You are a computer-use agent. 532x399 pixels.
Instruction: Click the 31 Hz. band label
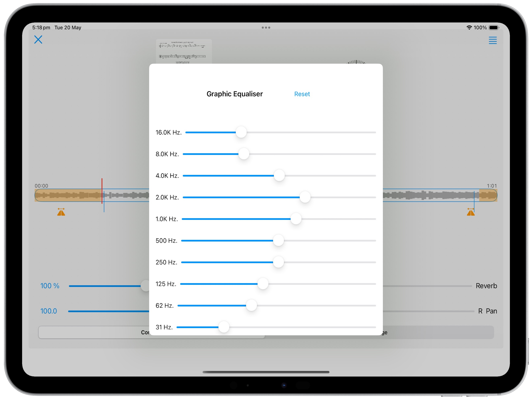[x=164, y=327]
